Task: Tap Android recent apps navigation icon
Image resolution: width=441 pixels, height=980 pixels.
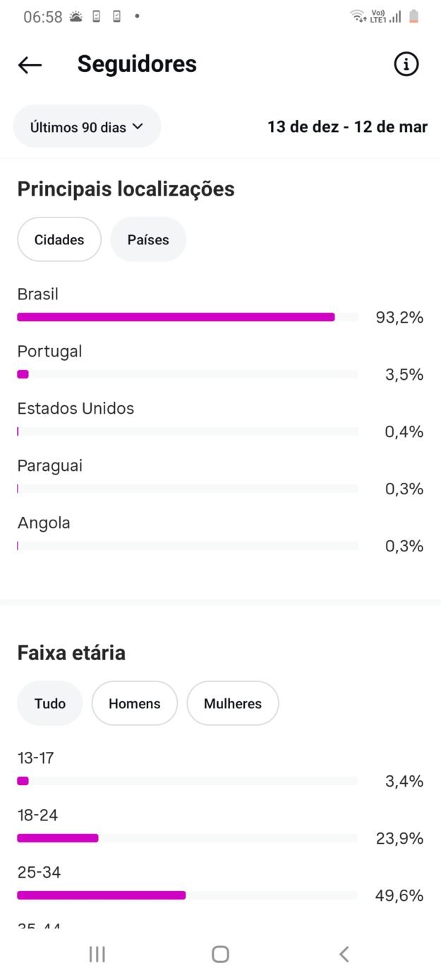Action: coord(97,954)
